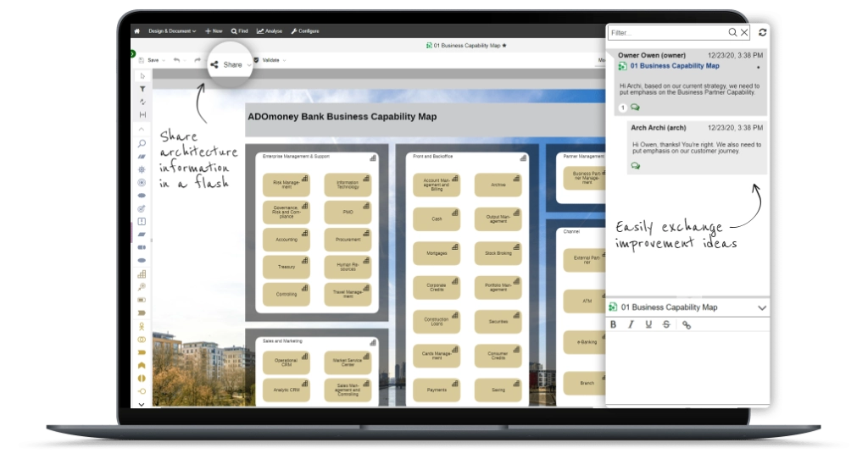Image resolution: width=868 pixels, height=459 pixels.
Task: Toggle Strikethrough formatting in comment editor
Action: [666, 324]
